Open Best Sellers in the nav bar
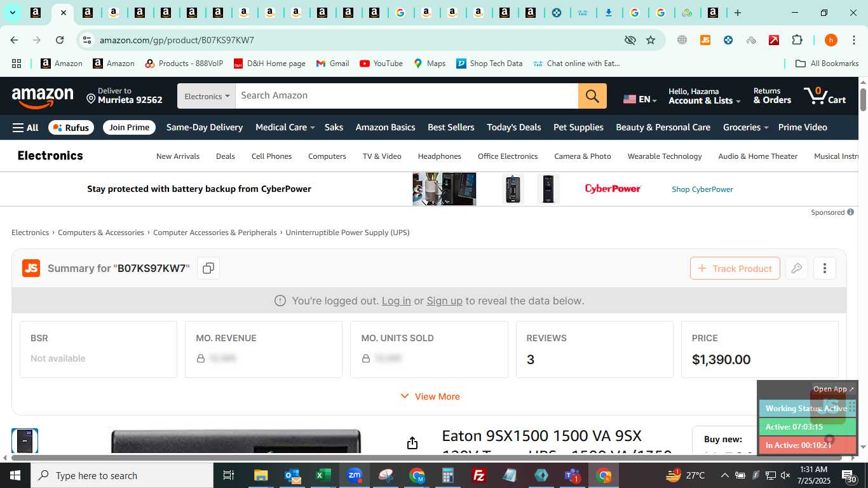This screenshot has height=488, width=868. (451, 128)
